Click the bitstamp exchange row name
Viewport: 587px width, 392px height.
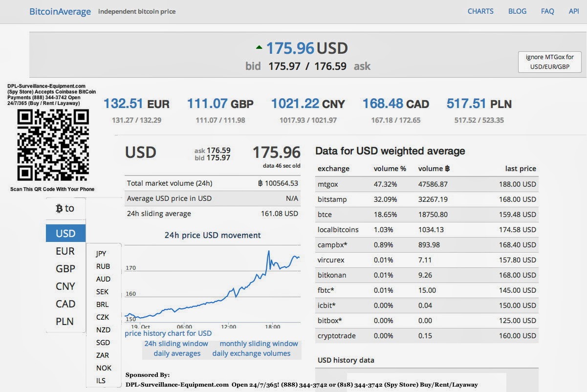(332, 199)
